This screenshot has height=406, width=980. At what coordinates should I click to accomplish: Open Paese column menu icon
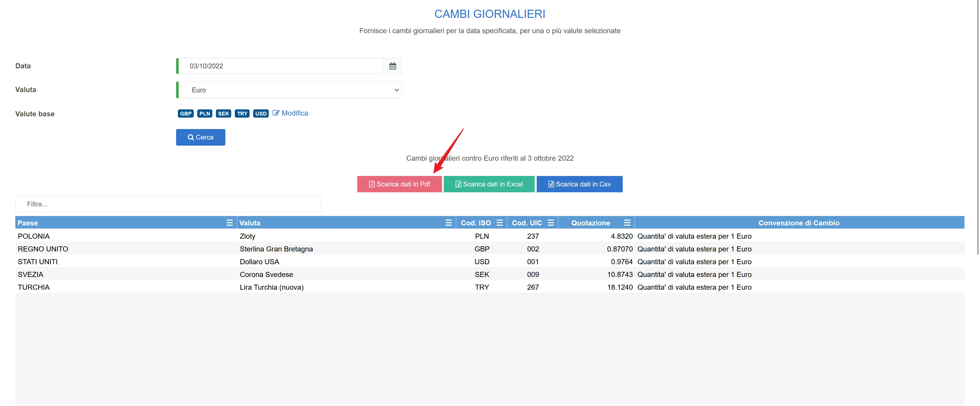click(229, 223)
